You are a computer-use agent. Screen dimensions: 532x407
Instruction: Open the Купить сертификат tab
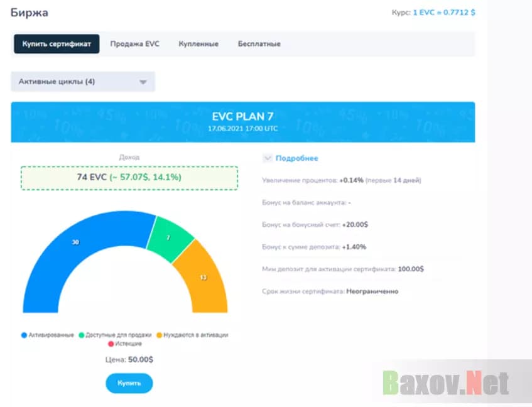click(x=57, y=44)
